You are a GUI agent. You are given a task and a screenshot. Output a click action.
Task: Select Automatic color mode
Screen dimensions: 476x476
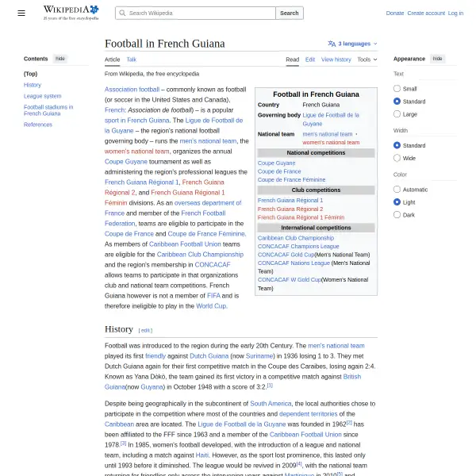(397, 190)
